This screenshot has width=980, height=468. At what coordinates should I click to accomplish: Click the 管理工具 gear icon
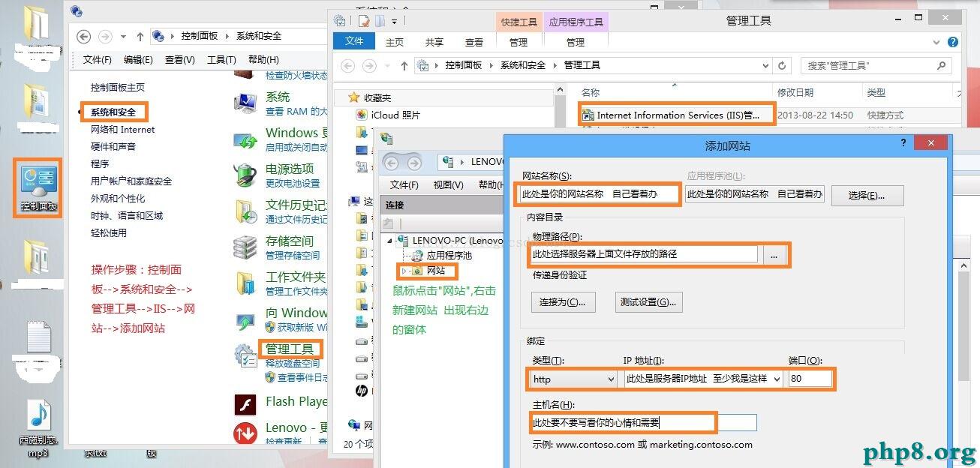click(x=246, y=355)
